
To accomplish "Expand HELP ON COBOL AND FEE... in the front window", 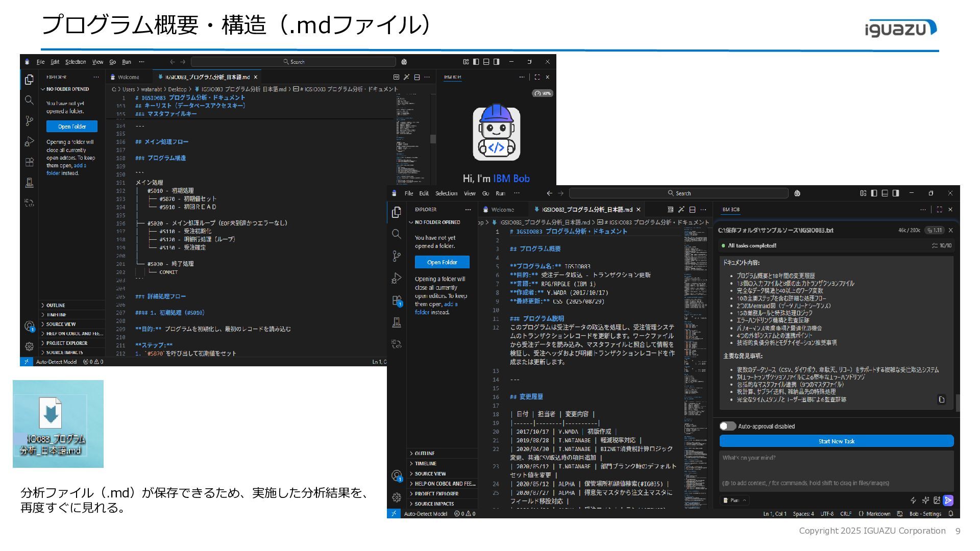I will [442, 484].
